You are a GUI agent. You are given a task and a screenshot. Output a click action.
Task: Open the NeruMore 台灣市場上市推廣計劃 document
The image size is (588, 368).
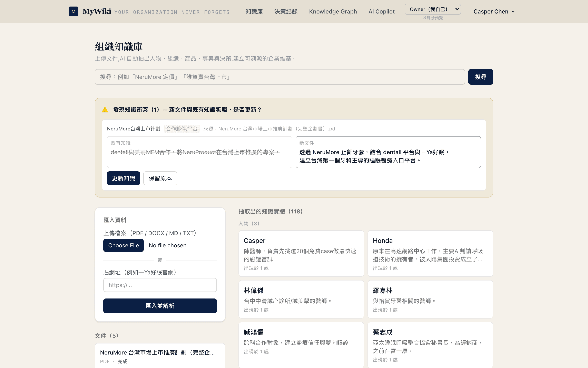[x=160, y=356]
